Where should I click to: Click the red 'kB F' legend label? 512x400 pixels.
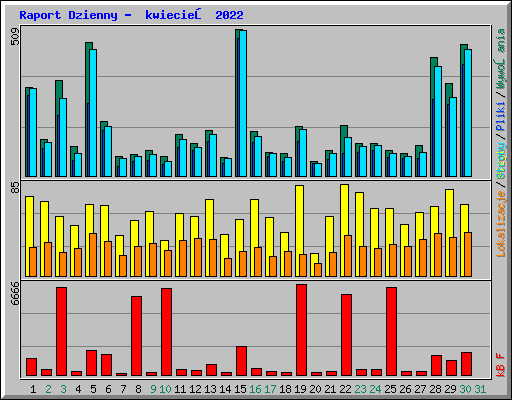[x=501, y=365]
